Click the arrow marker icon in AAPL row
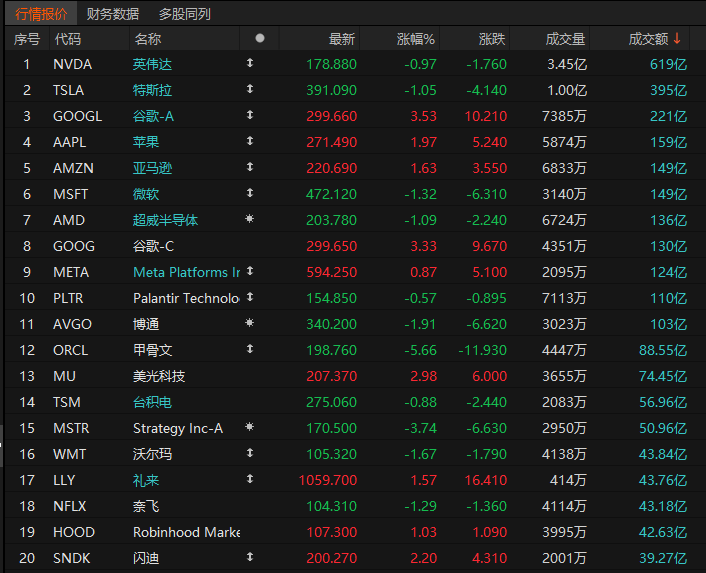Screen dimensions: 706x573 click(250, 141)
